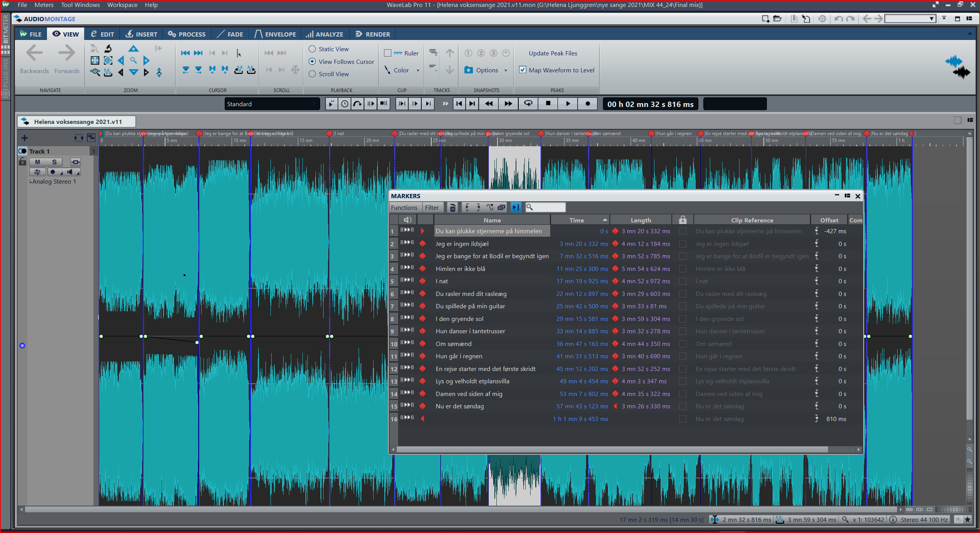This screenshot has height=533, width=980.
Task: Click the add track plus icon
Action: tap(24, 138)
